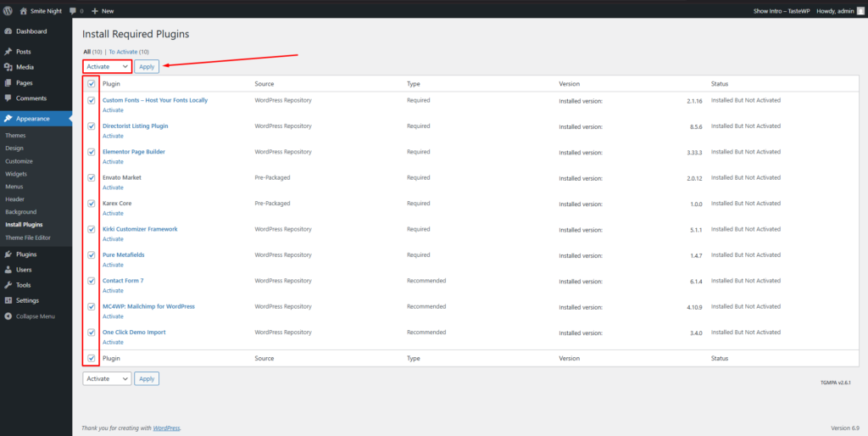The width and height of the screenshot is (868, 436).
Task: Click the Dashboard icon in sidebar
Action: [8, 31]
